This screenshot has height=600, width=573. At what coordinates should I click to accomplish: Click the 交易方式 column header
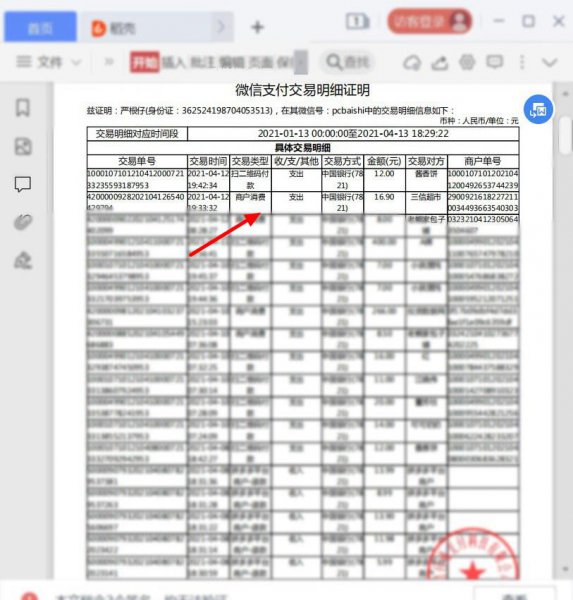tap(342, 161)
